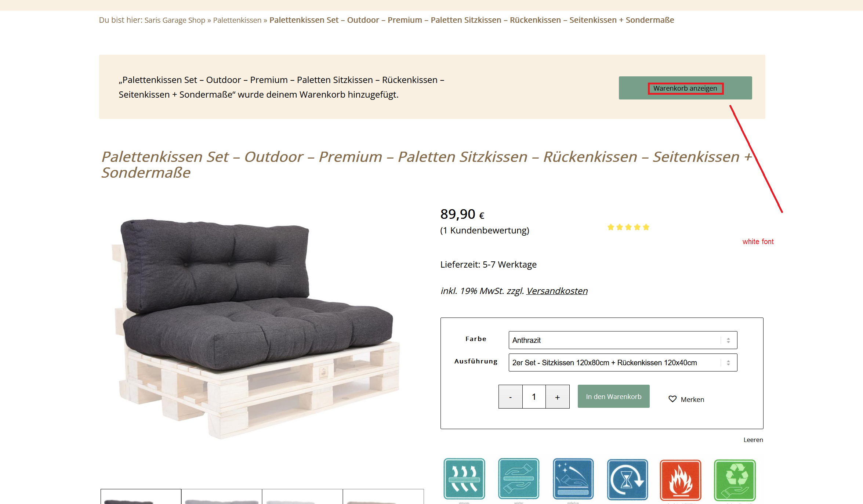
Task: Click the five-star rating
Action: tap(628, 227)
